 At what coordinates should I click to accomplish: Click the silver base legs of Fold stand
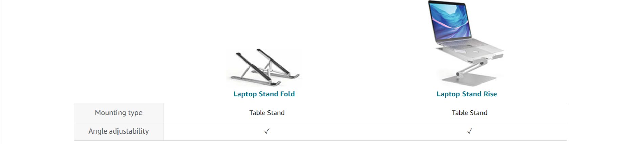257,81
